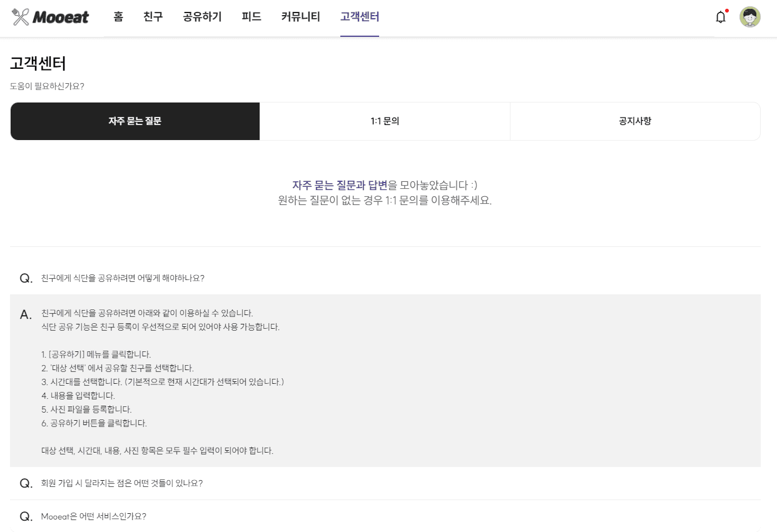
Task: Open the 친구 menu item
Action: coord(153,17)
